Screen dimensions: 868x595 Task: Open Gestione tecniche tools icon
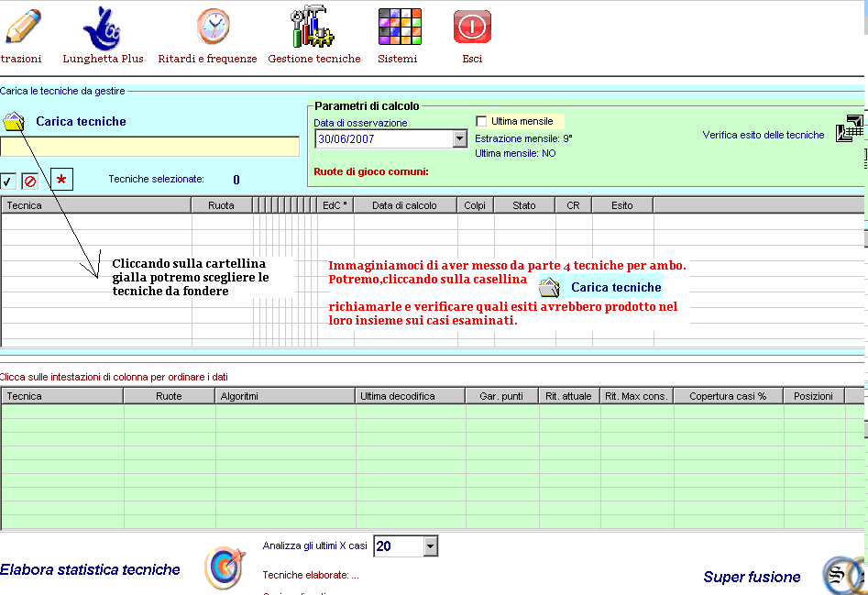(312, 27)
